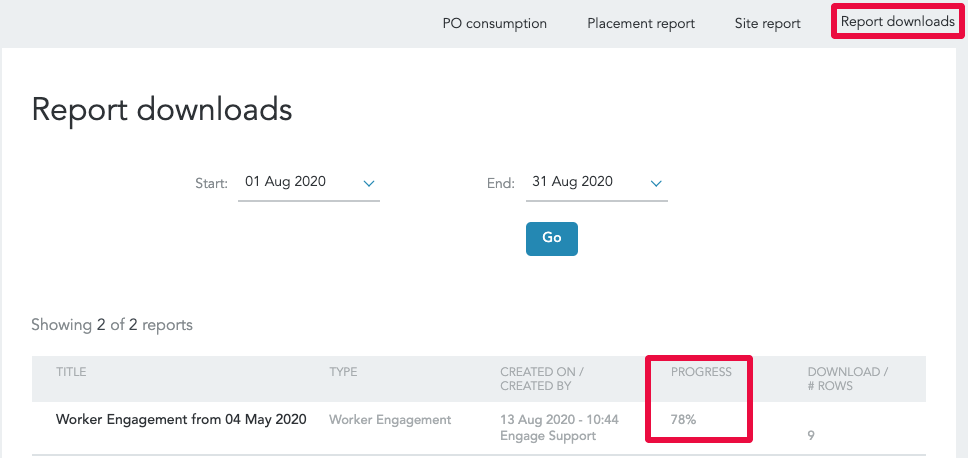
Task: Open the Start date field showing 01 Aug 2020
Action: tap(309, 183)
